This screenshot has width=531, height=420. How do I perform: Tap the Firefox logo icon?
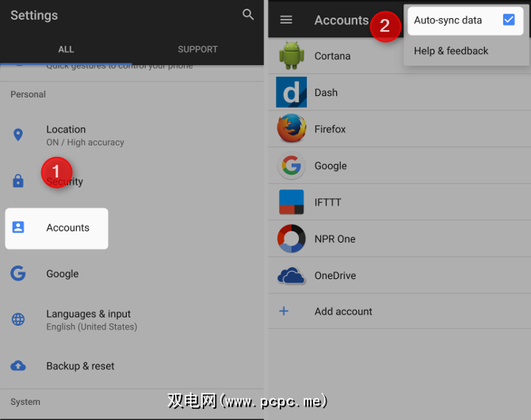(291, 128)
